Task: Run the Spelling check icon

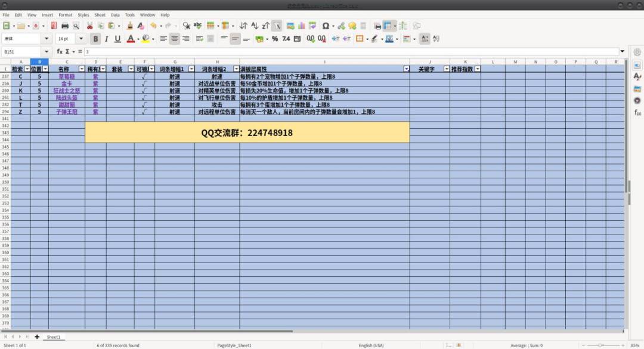Action: pos(197,26)
